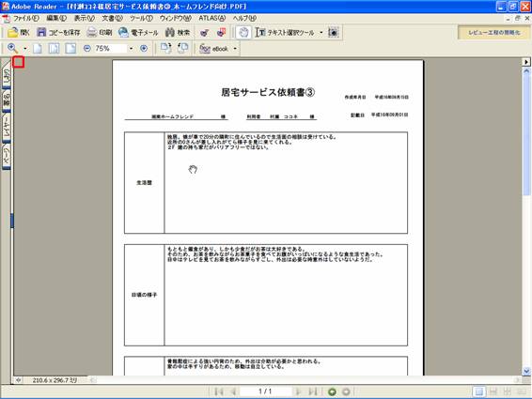Open search with the binoculars icon
The height and width of the screenshot is (399, 532).
pos(178,33)
